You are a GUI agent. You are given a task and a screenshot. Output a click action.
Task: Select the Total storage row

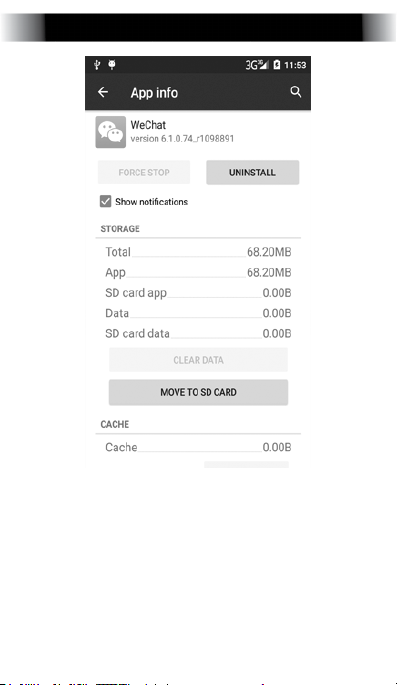[x=198, y=252]
